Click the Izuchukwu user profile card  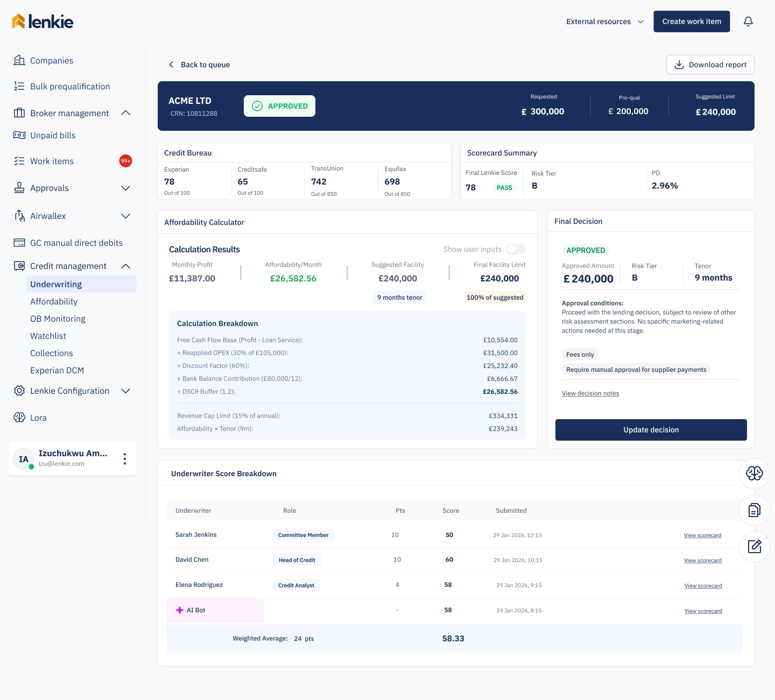click(72, 459)
